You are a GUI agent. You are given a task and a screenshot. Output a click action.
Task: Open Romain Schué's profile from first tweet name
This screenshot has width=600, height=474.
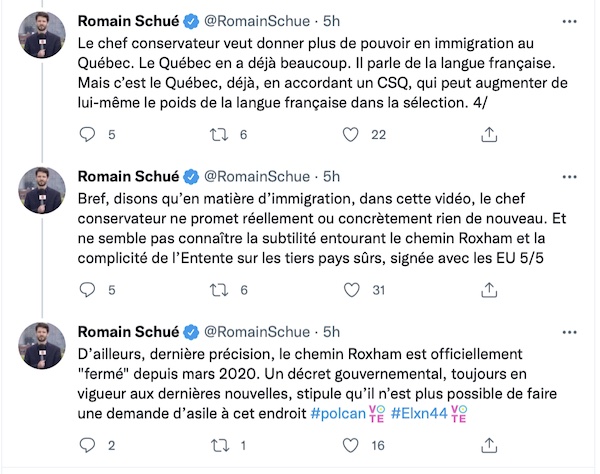128,21
